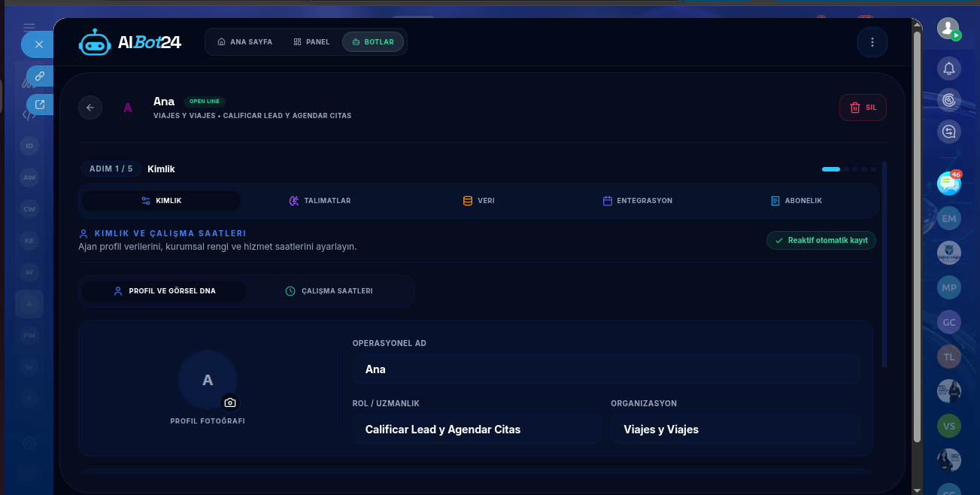Screen dimensions: 980x495
Task: Click the SIL delete button
Action: click(863, 108)
